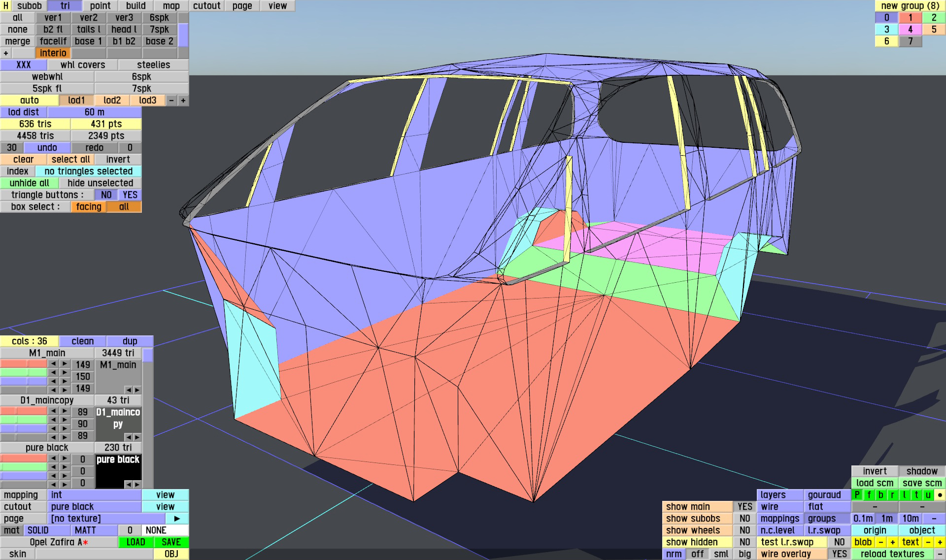Set triangle buttons to NO
This screenshot has width=946, height=560.
106,195
